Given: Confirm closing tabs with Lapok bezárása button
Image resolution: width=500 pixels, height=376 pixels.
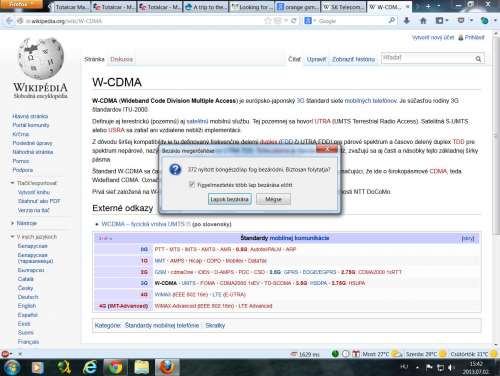Looking at the screenshot, I should click(x=230, y=199).
